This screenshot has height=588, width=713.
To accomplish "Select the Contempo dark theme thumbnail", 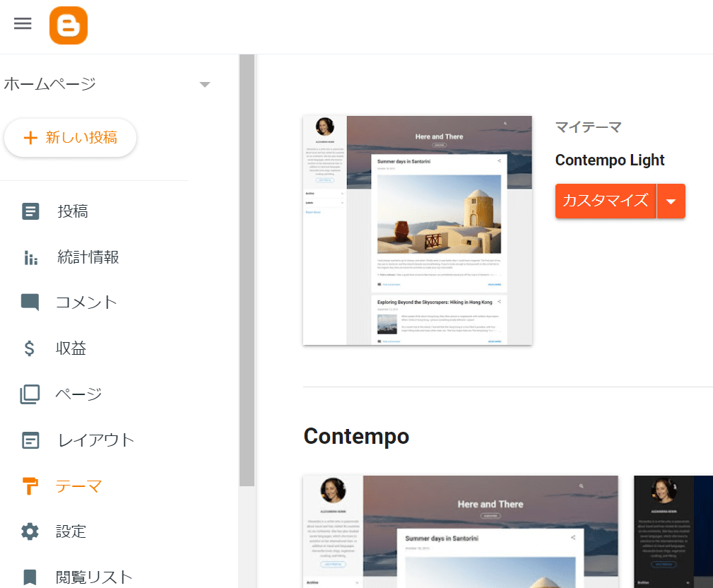I will (673, 531).
